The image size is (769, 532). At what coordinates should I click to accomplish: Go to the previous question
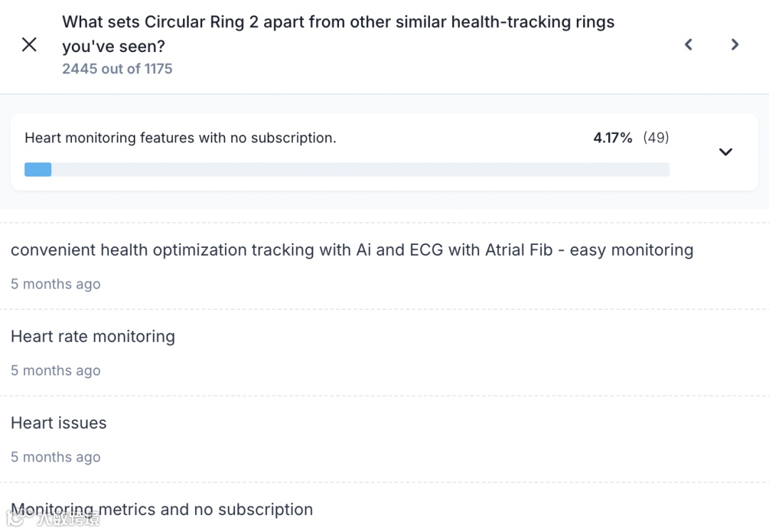(x=689, y=45)
